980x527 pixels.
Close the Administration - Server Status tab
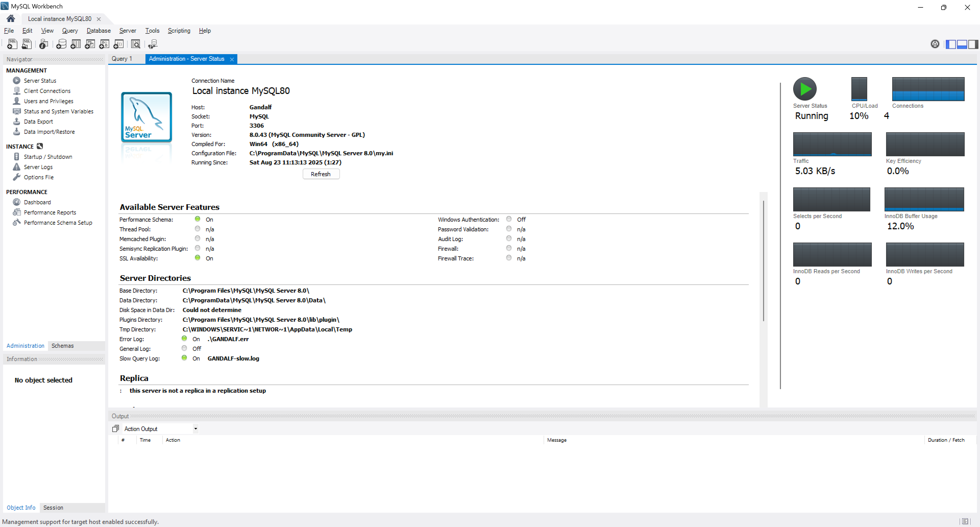(232, 59)
